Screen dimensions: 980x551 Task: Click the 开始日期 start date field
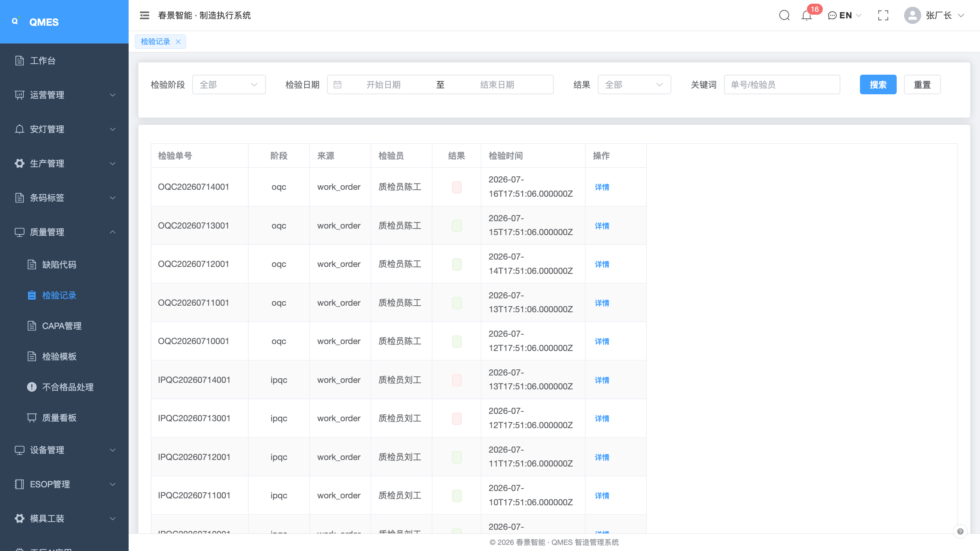pyautogui.click(x=383, y=84)
